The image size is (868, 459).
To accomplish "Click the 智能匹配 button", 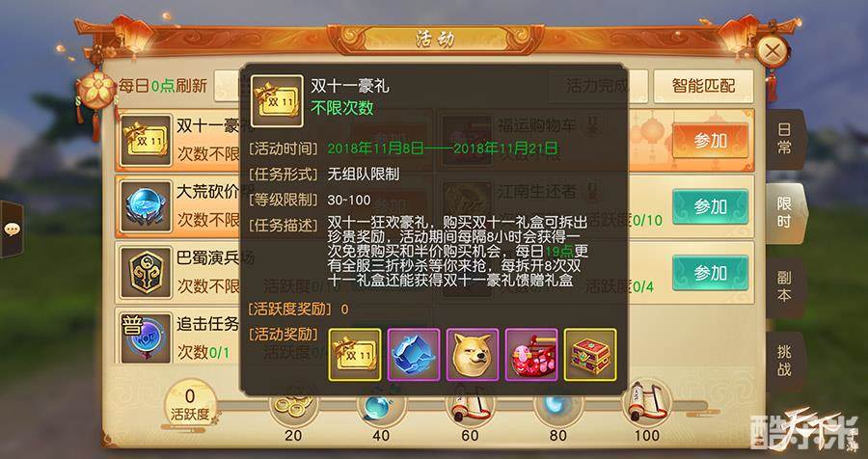I will click(703, 86).
